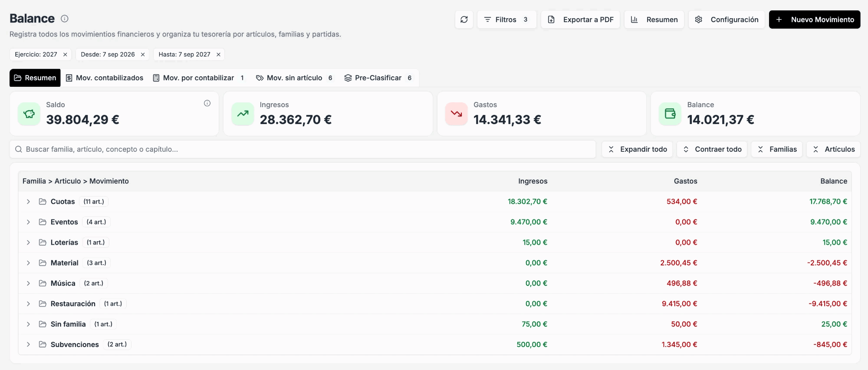The width and height of the screenshot is (868, 370).
Task: Click the Artículos collapse button
Action: [833, 149]
